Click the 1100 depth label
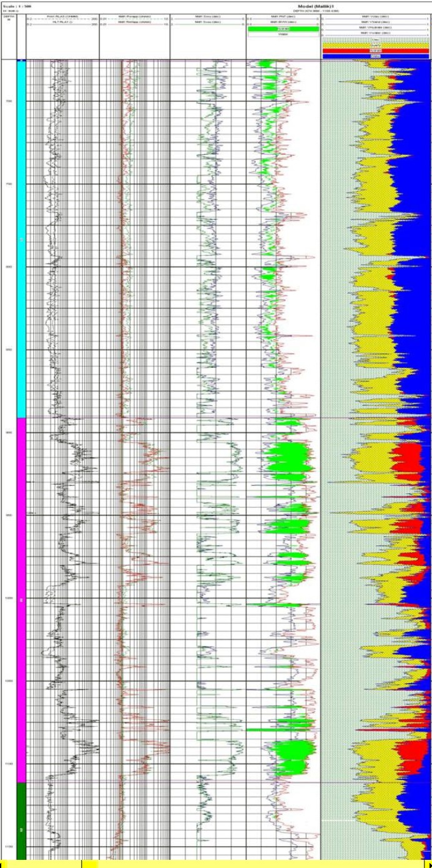The width and height of the screenshot is (432, 868). tap(9, 764)
